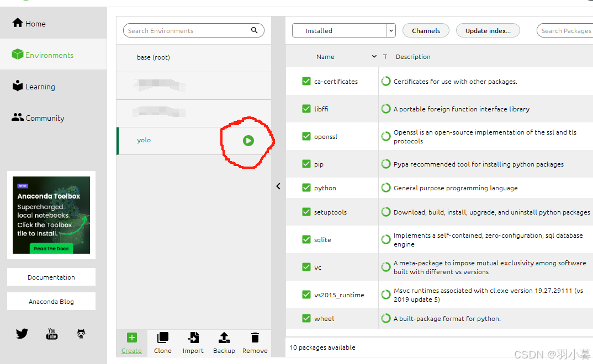The image size is (593, 364).
Task: Toggle the openssl package checkbox
Action: pyautogui.click(x=306, y=136)
